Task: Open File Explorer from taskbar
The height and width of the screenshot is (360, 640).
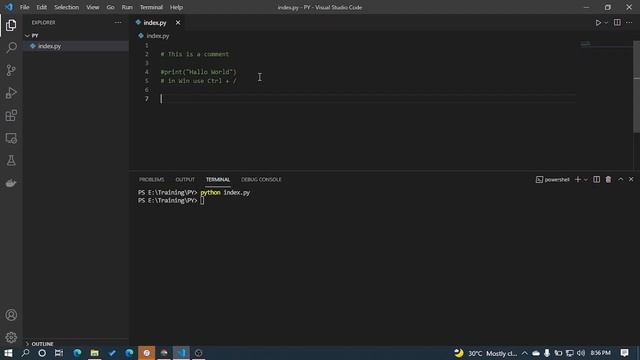Action: [94, 353]
